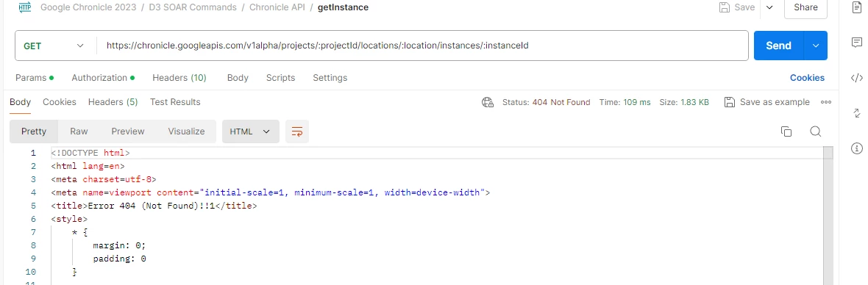
Task: Open the three-dots response options menu
Action: point(826,102)
